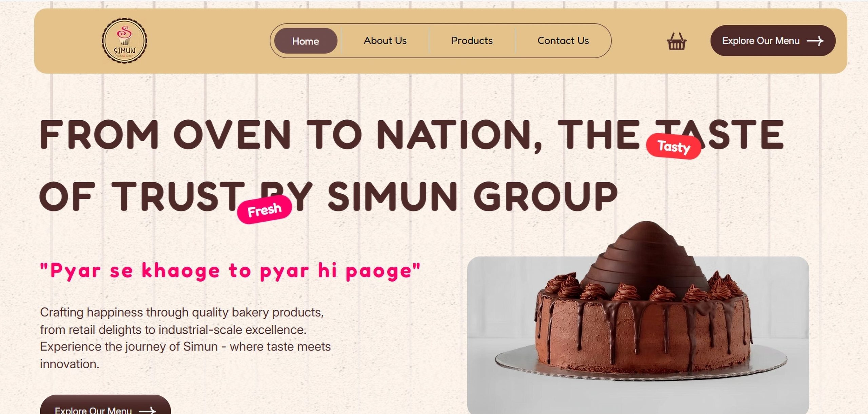Click the chocolate cake image
Viewport: 868px width, 414px height.
click(x=638, y=335)
